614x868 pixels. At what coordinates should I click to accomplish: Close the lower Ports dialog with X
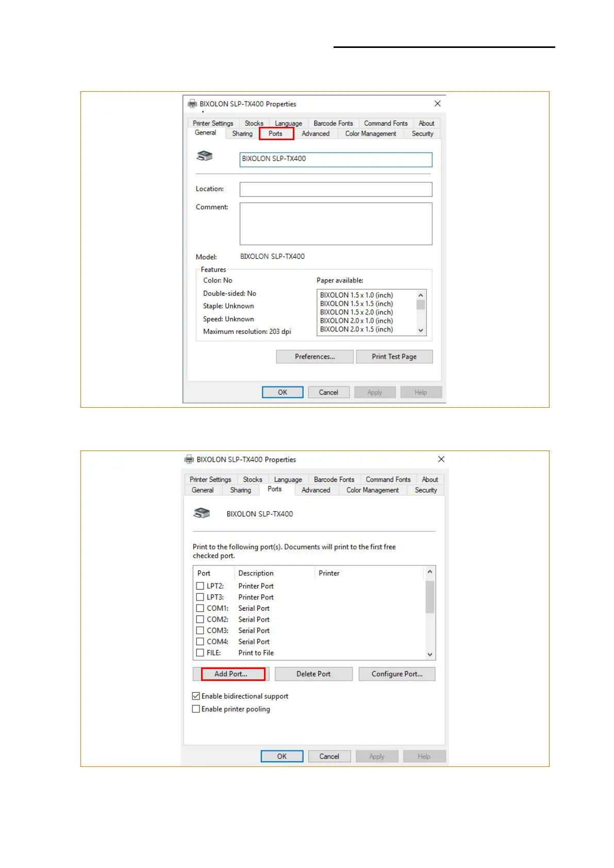pyautogui.click(x=441, y=459)
